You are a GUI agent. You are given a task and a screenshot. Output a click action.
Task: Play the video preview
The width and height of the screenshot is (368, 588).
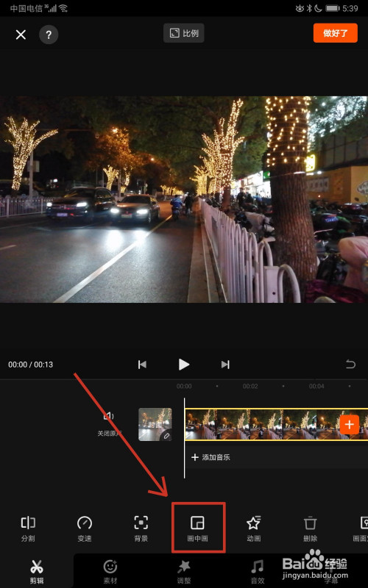tap(183, 364)
